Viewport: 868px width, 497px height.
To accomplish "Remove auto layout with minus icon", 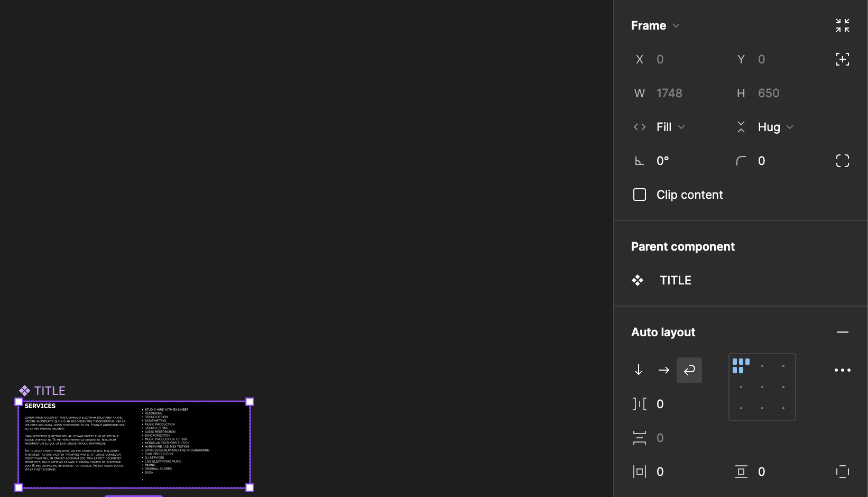I will pos(843,332).
